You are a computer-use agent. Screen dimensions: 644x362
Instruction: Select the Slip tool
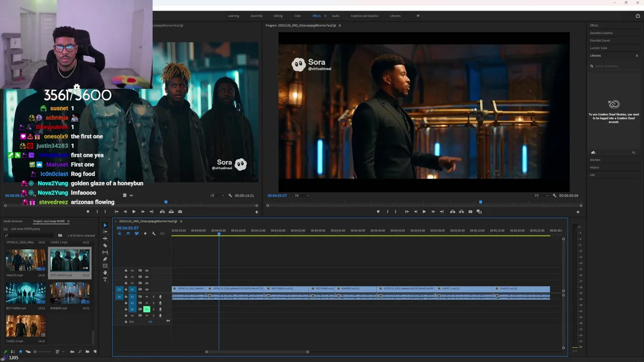(x=105, y=252)
